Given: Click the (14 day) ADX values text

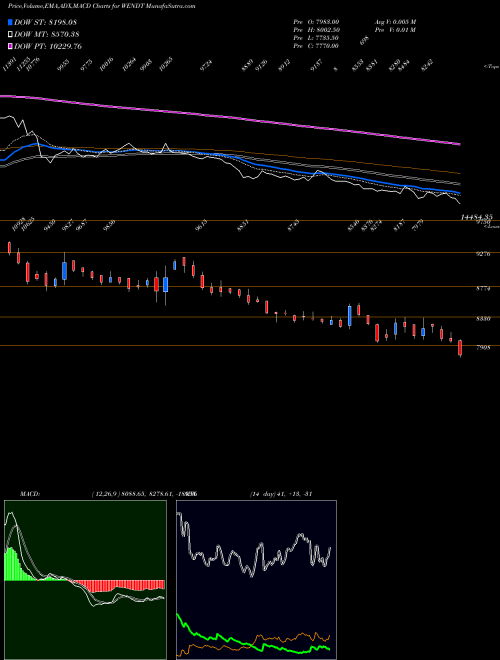Looking at the screenshot, I should [x=281, y=494].
